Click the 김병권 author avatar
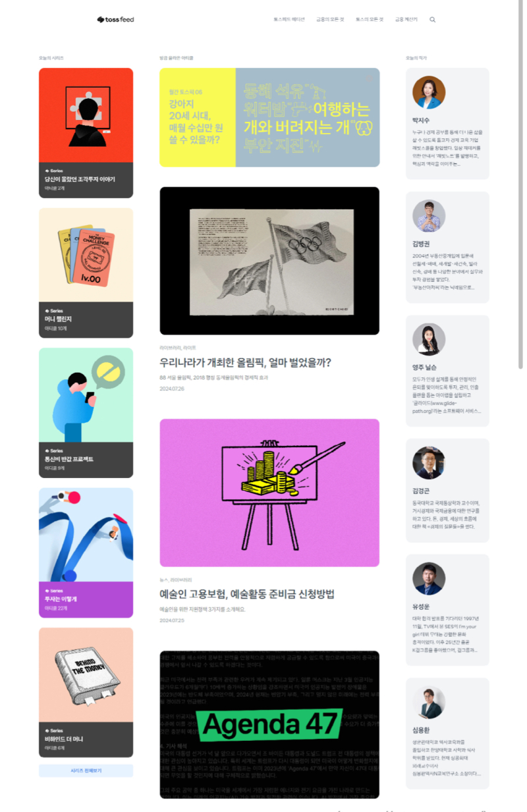 (429, 216)
